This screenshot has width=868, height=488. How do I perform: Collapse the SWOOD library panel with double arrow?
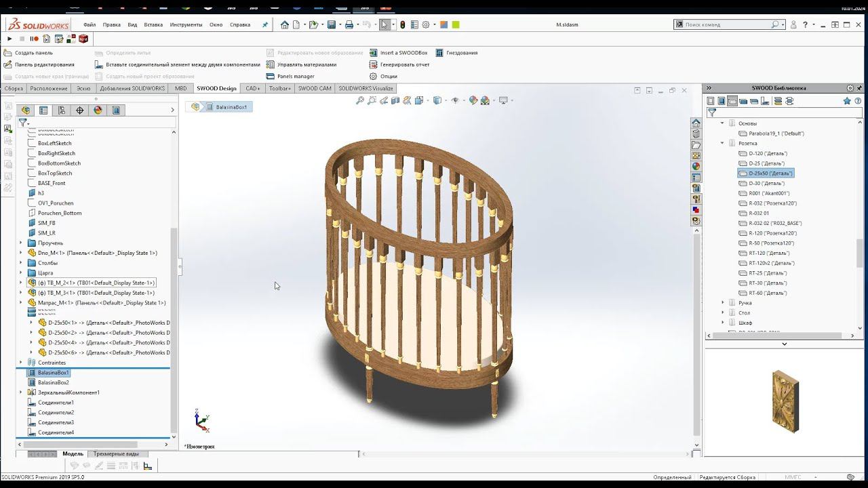click(709, 88)
